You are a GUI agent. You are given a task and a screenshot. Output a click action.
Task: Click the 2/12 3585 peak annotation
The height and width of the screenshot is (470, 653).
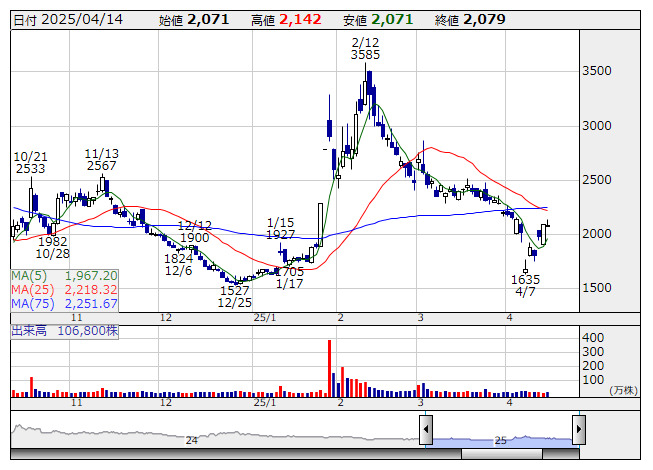(365, 49)
